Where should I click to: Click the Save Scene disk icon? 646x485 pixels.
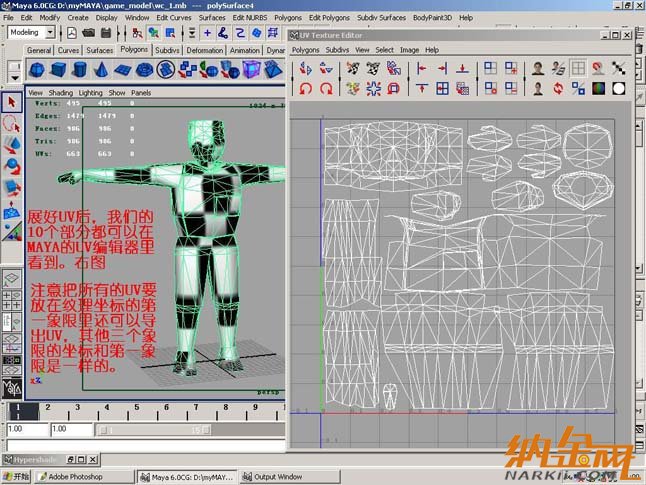coord(106,33)
